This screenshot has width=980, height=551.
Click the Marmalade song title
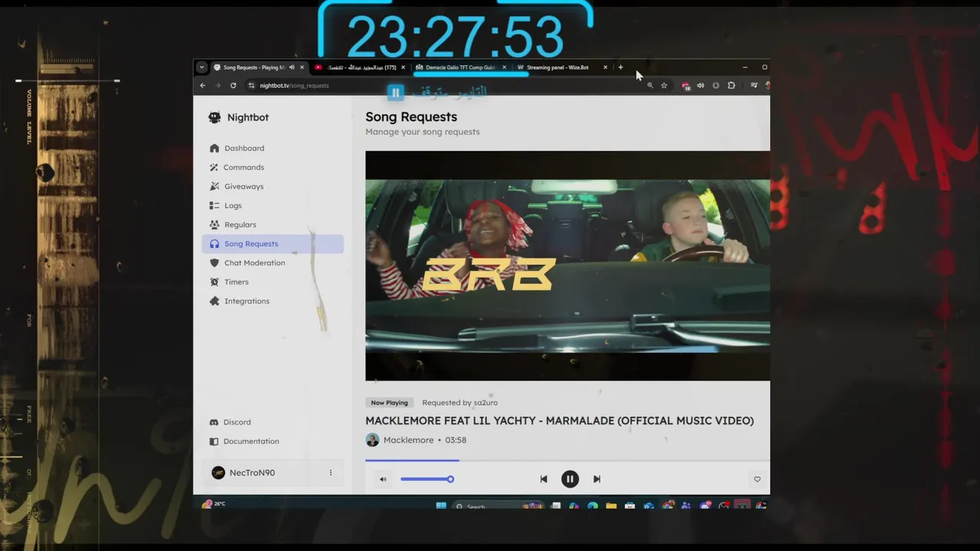(x=560, y=420)
